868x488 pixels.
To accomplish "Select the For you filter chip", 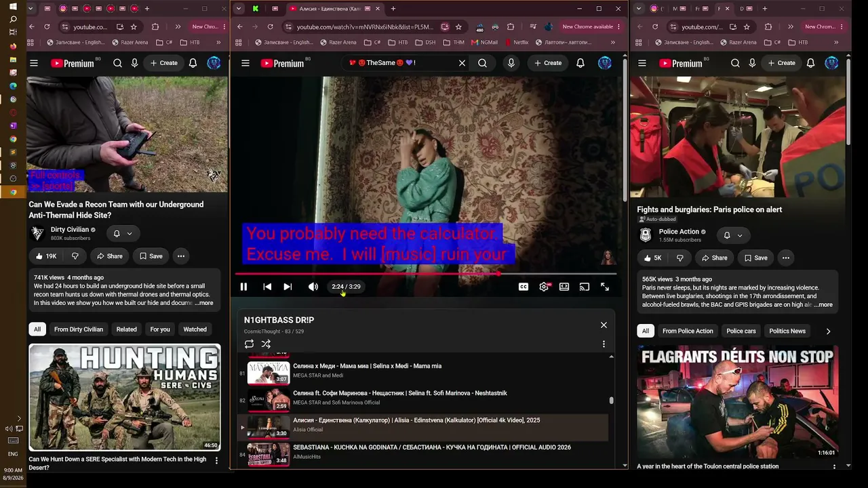I will click(x=160, y=329).
